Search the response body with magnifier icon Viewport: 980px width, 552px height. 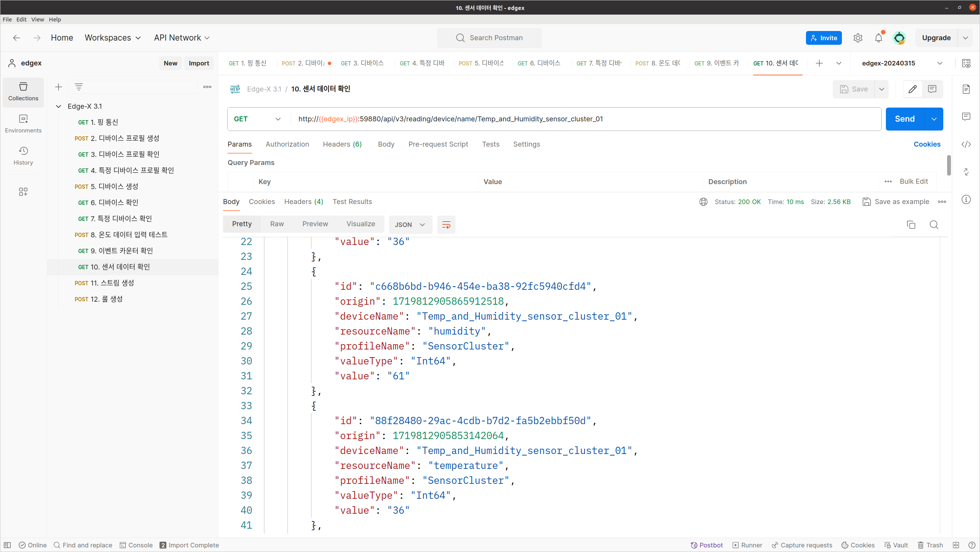(x=934, y=225)
